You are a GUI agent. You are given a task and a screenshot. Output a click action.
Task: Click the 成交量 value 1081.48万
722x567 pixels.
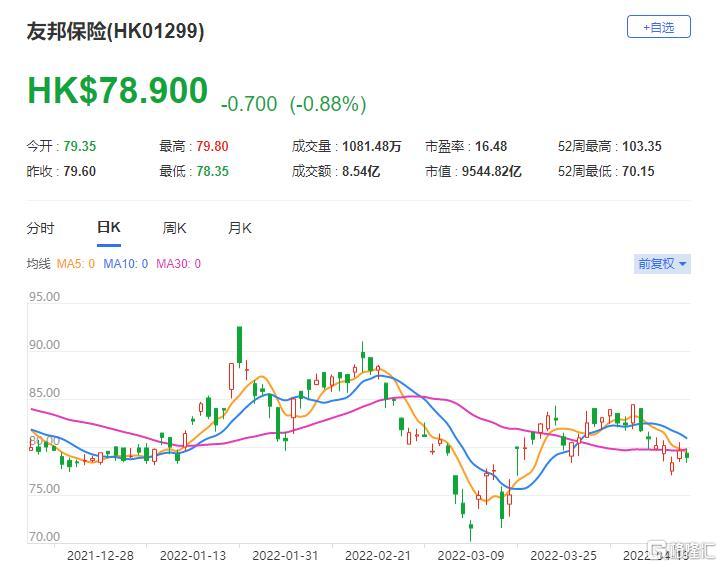372,146
